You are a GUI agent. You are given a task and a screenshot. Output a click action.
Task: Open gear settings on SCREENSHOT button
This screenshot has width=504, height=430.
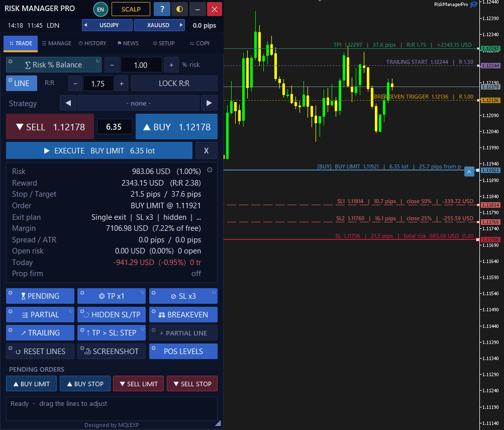(x=82, y=349)
